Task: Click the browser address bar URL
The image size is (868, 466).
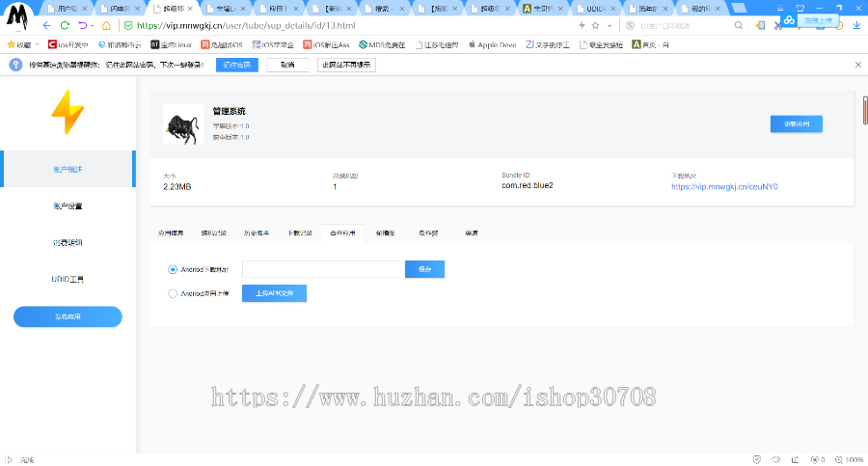Action: click(246, 25)
